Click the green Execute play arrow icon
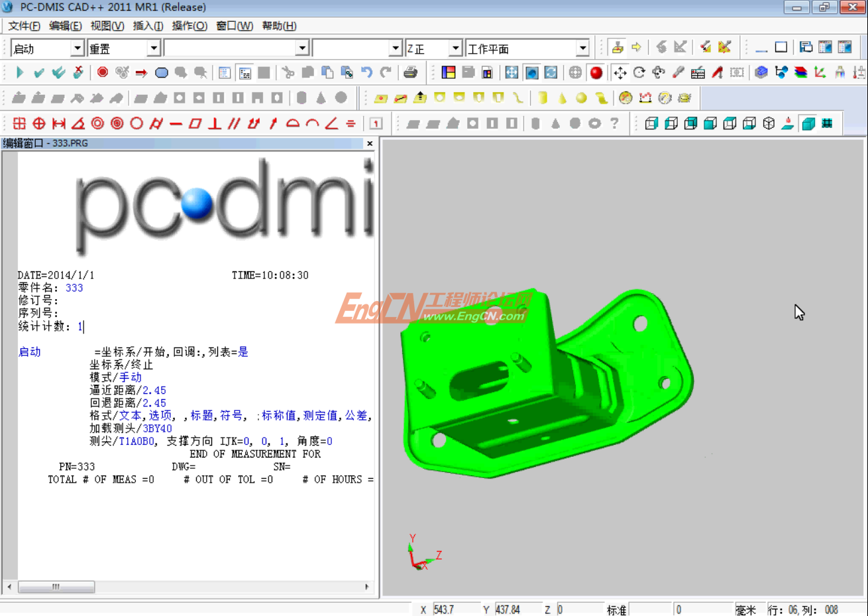 coord(19,72)
